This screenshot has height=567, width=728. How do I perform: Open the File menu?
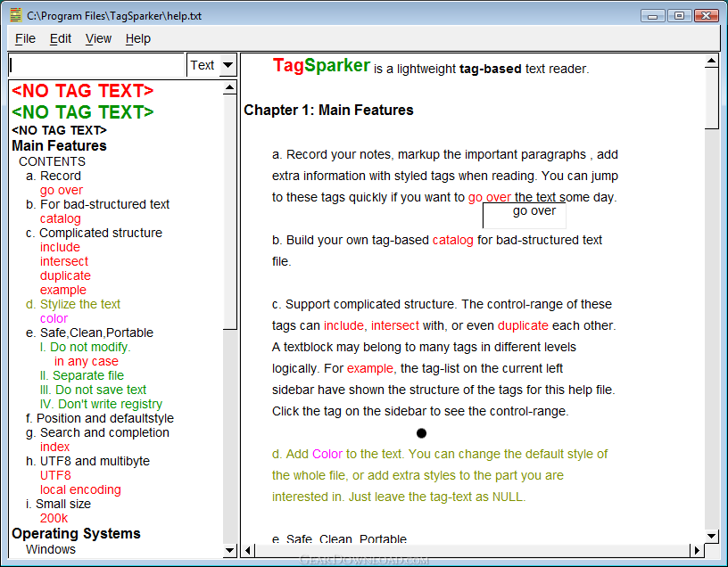tap(25, 38)
